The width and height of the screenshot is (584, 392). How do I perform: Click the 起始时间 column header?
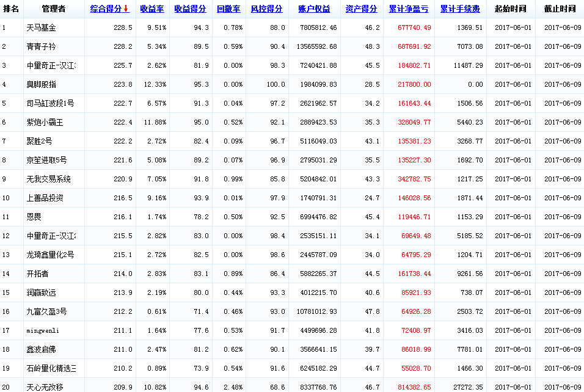pos(510,9)
